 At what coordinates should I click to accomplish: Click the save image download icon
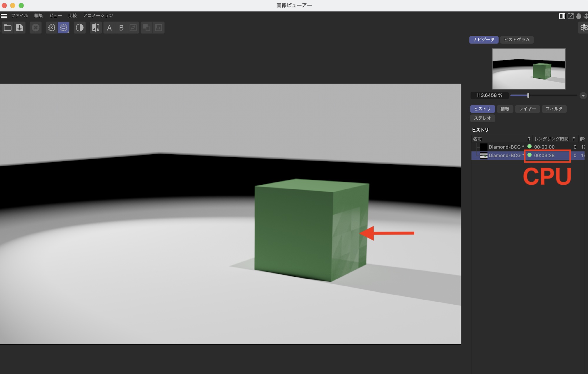click(19, 28)
